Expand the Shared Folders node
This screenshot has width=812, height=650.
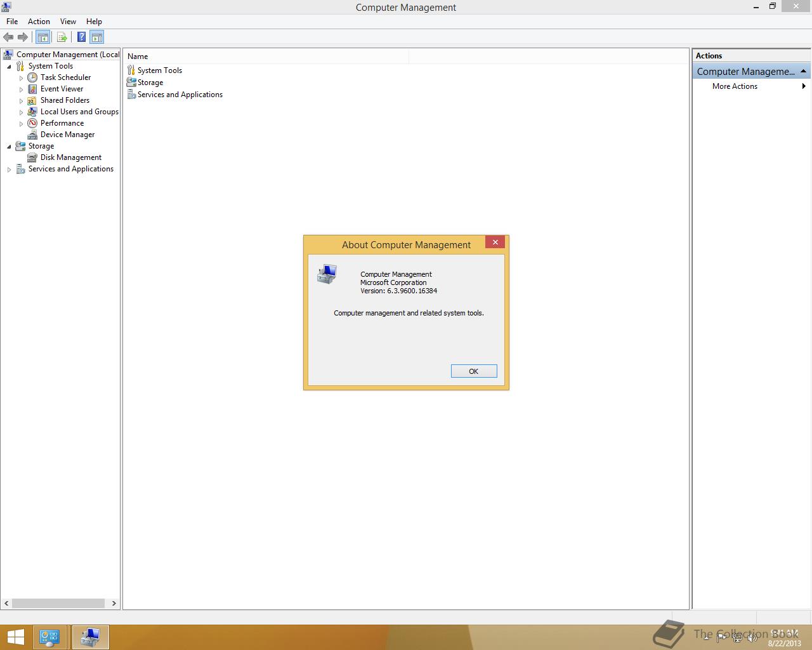21,101
